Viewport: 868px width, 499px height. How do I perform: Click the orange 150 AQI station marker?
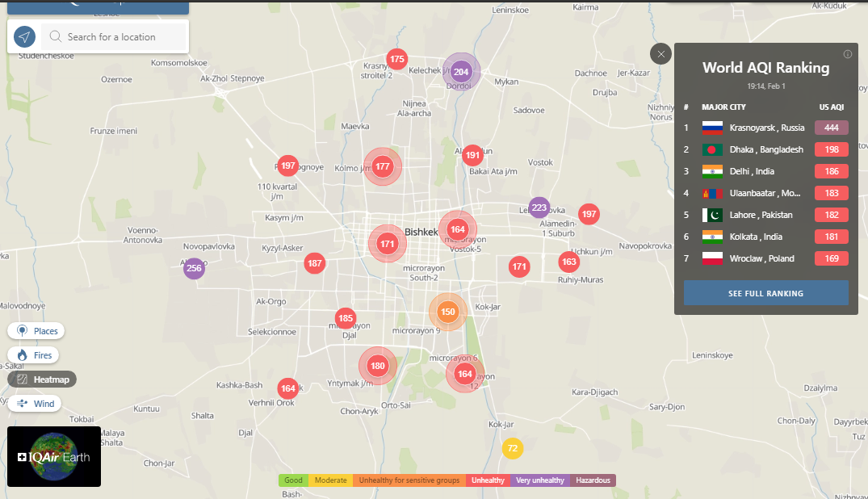tap(447, 312)
